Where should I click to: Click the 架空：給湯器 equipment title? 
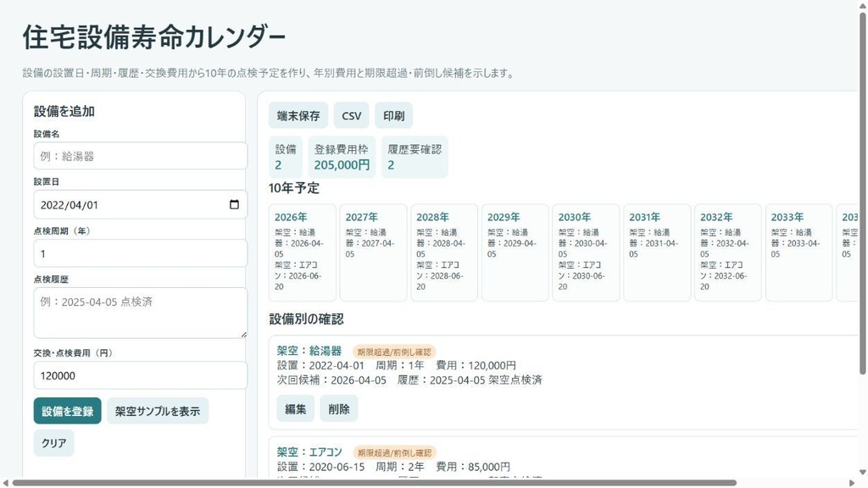(309, 351)
